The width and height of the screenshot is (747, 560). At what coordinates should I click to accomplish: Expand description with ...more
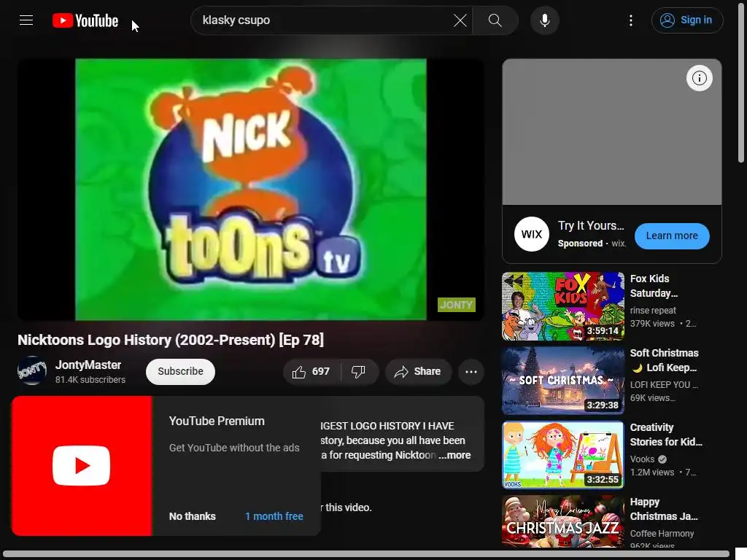(x=454, y=455)
